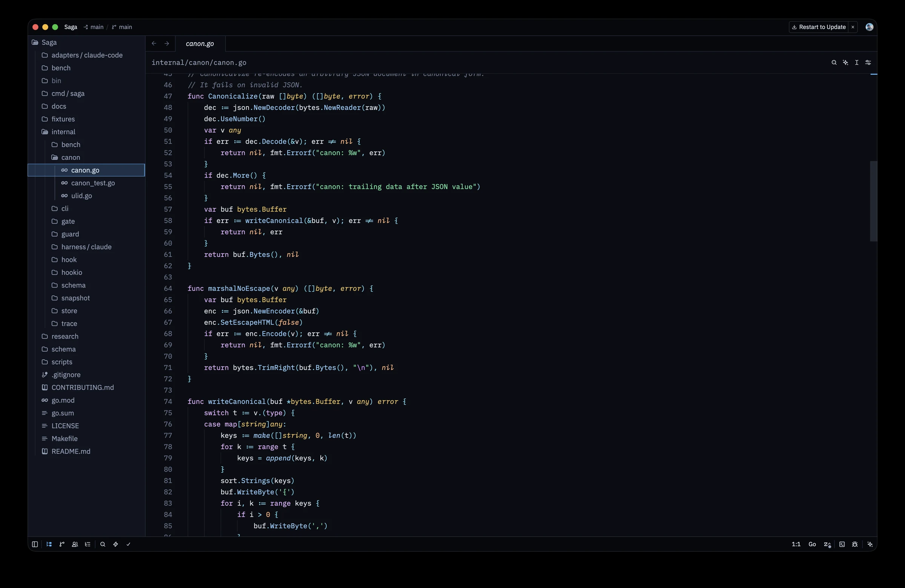Screen dimensions: 905x588
Task: Collapse the internal folder
Action: coord(86,132)
